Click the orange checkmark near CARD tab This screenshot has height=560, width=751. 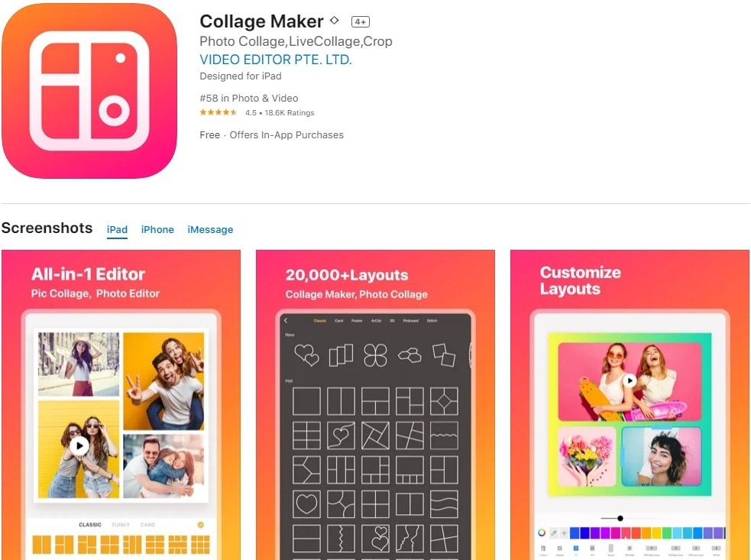tap(201, 525)
